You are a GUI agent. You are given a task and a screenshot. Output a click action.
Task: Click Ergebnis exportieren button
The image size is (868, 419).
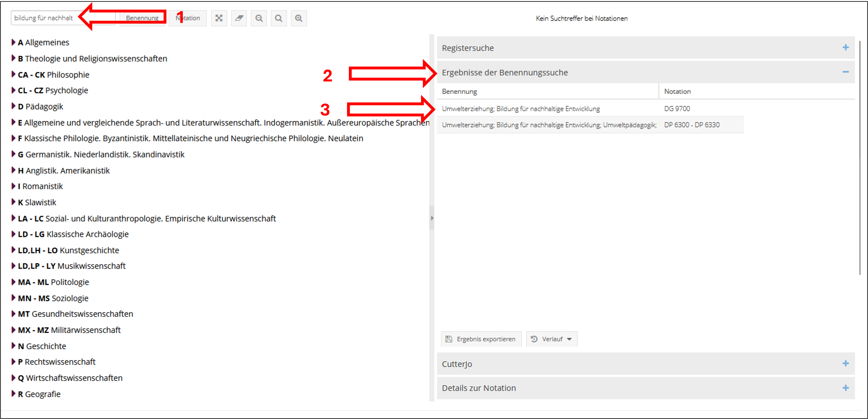[481, 339]
